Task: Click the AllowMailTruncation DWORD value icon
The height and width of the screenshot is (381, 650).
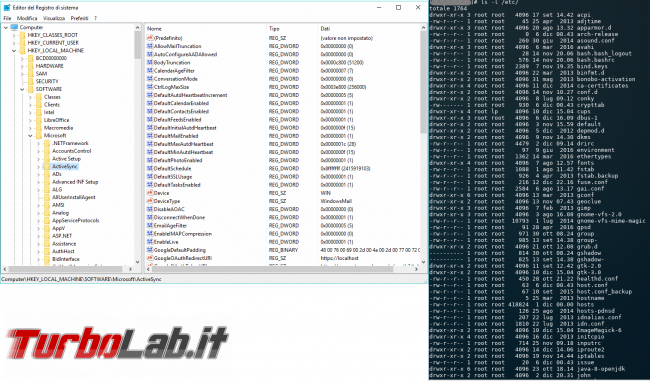Action: [x=150, y=46]
